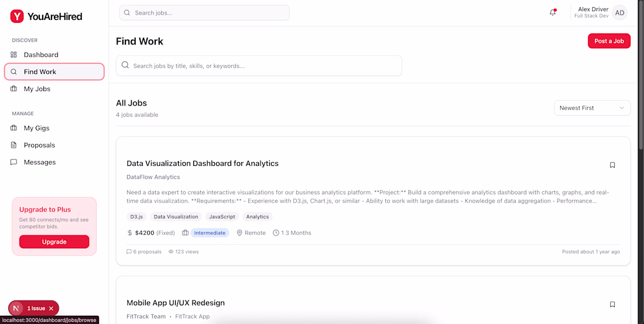Open Messages from sidebar
Viewport: 644px width, 324px height.
(40, 162)
